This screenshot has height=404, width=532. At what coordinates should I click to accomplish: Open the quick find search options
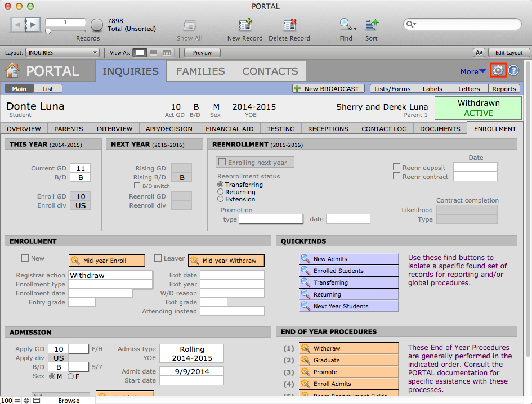[x=411, y=24]
